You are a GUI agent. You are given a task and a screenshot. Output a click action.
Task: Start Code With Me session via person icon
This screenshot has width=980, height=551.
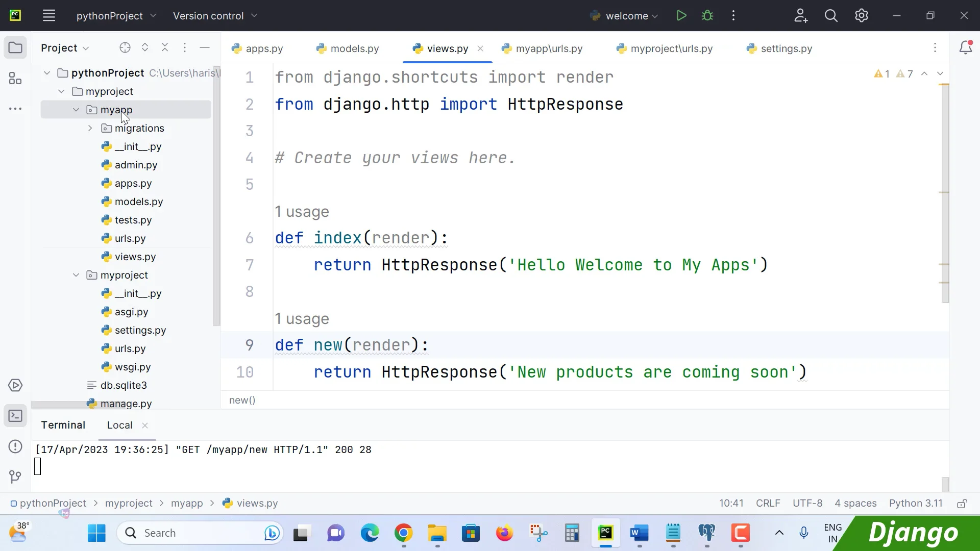pos(800,15)
